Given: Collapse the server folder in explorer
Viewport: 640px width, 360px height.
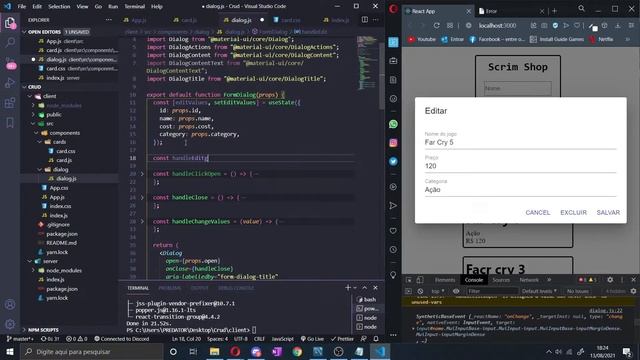Looking at the screenshot, I should click(51, 261).
